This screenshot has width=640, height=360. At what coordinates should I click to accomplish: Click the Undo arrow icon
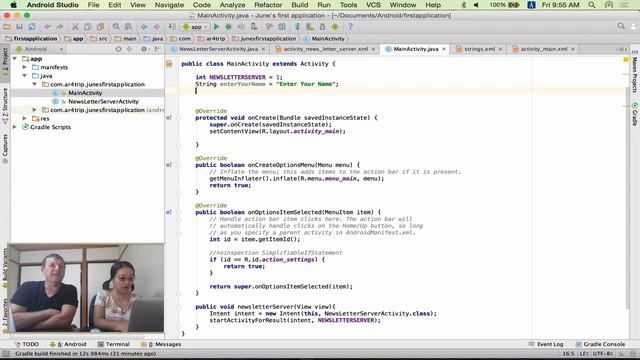pyautogui.click(x=47, y=27)
